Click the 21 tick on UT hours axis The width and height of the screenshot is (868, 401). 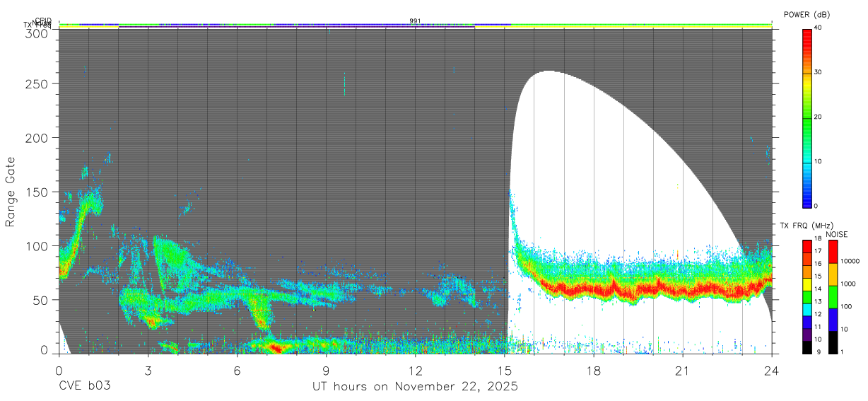tap(683, 371)
